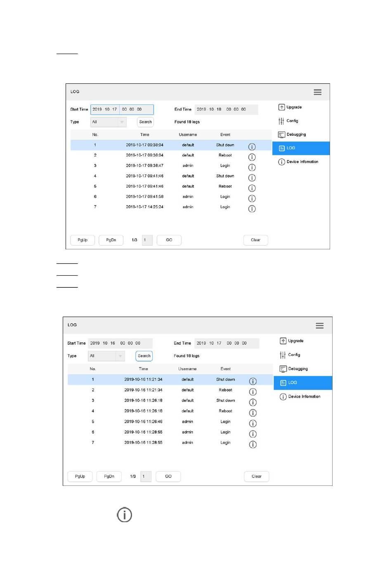
Task: Open info icon for No. 7 2019-10-16 11:28:55 Login
Action: [253, 445]
